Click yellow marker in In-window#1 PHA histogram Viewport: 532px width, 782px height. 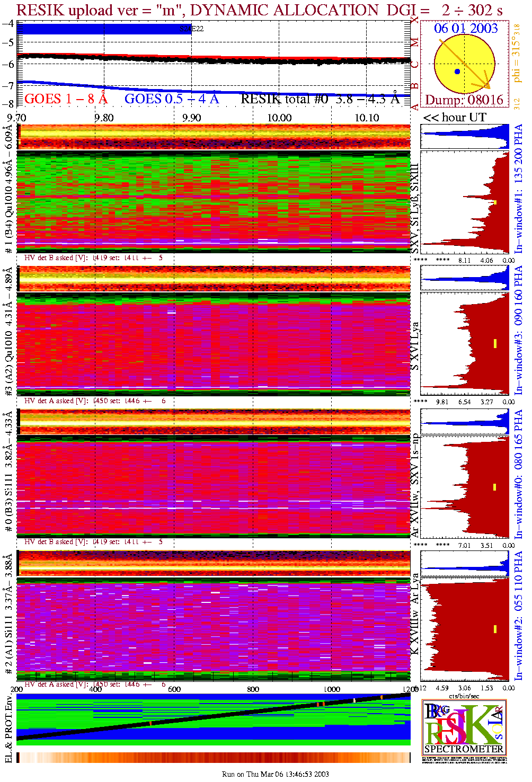[495, 202]
